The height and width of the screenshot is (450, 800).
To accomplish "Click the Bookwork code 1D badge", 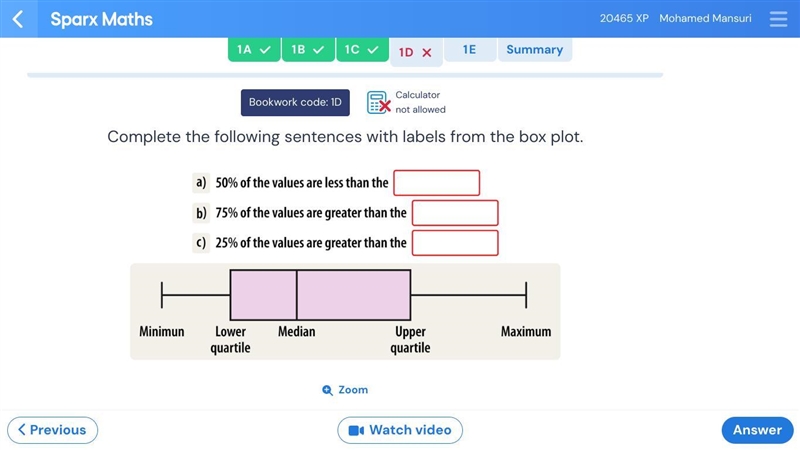I will pyautogui.click(x=295, y=103).
